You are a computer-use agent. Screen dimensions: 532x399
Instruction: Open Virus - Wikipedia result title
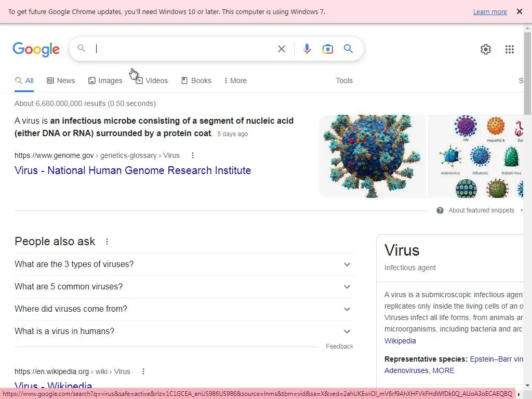point(54,386)
